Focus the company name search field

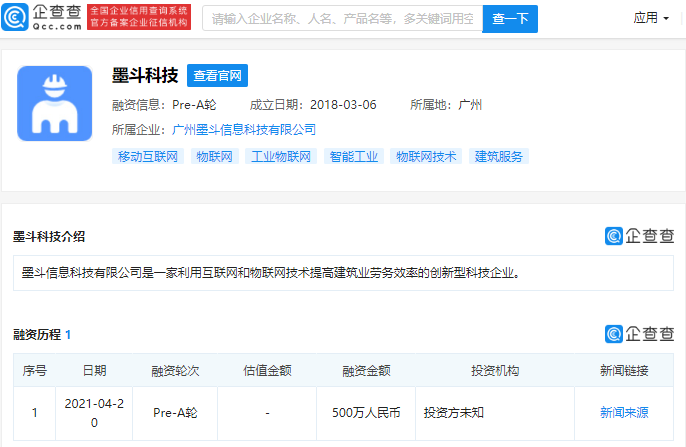(x=343, y=18)
